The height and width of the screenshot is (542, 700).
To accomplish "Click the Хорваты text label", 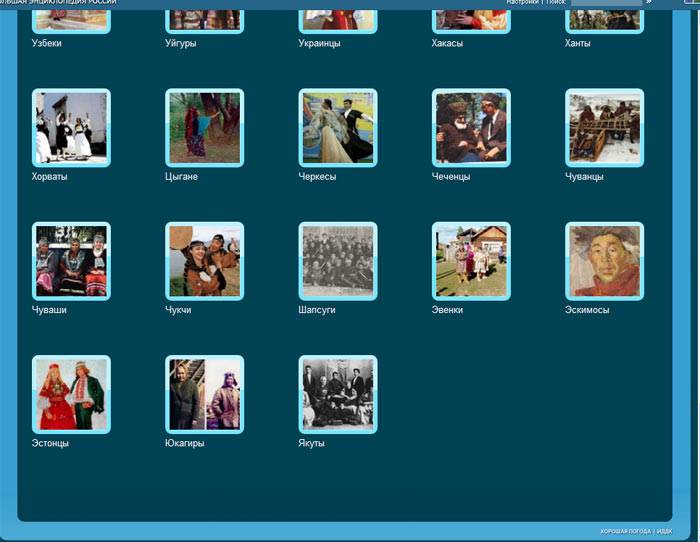I will (50, 176).
